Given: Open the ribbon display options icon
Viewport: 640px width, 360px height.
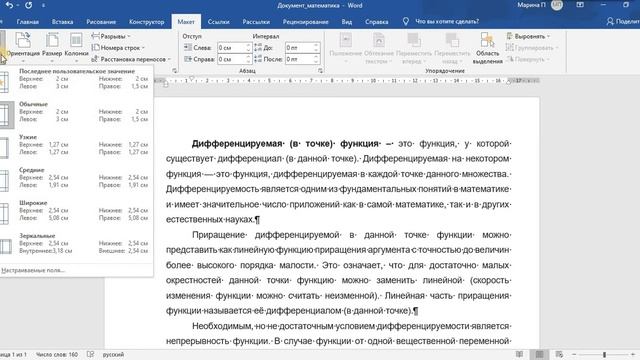Looking at the screenshot, I should (580, 5).
